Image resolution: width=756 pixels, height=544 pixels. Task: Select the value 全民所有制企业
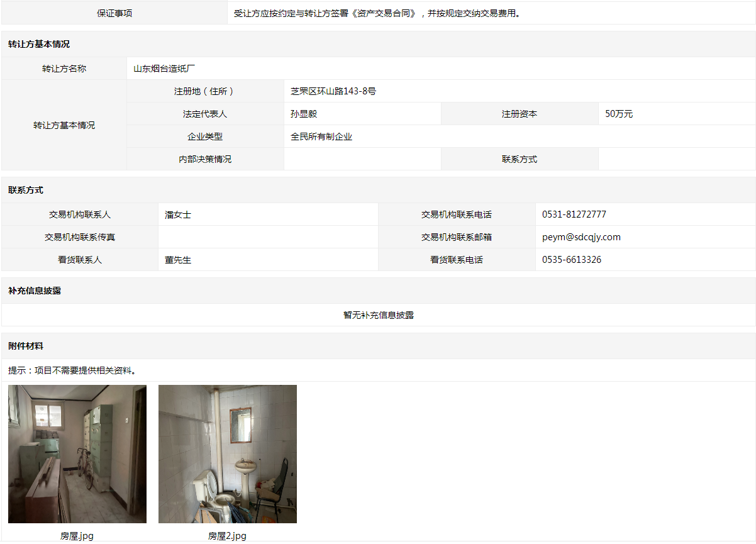(x=321, y=136)
